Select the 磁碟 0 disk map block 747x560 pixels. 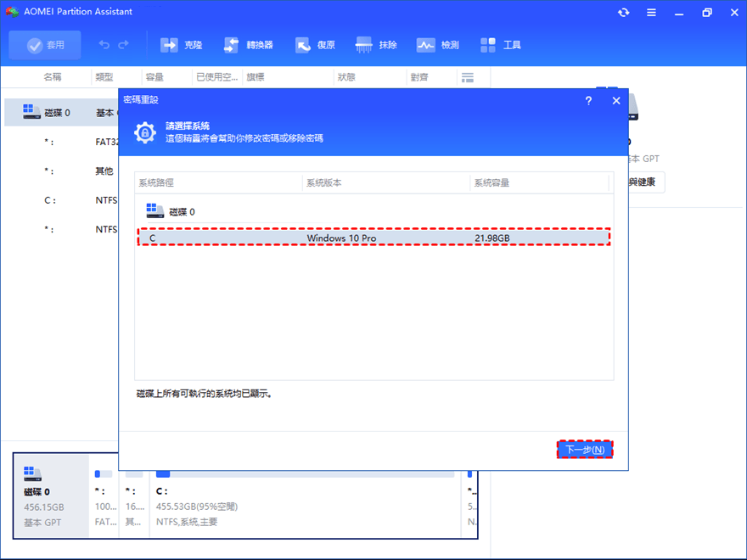pyautogui.click(x=50, y=496)
